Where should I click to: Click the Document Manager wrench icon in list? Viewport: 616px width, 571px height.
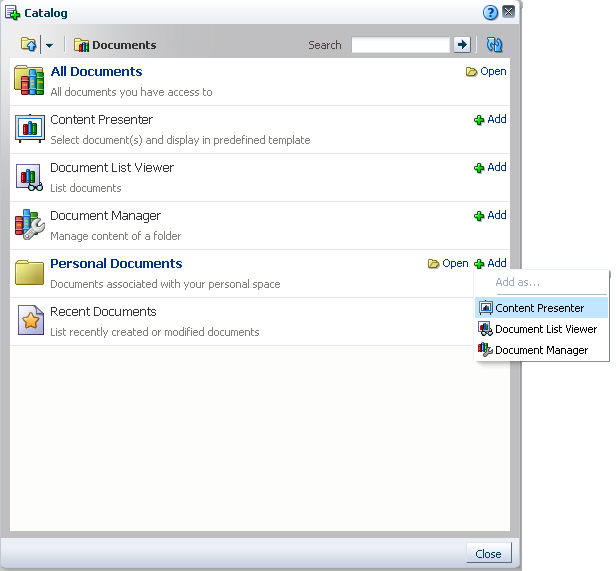point(29,224)
